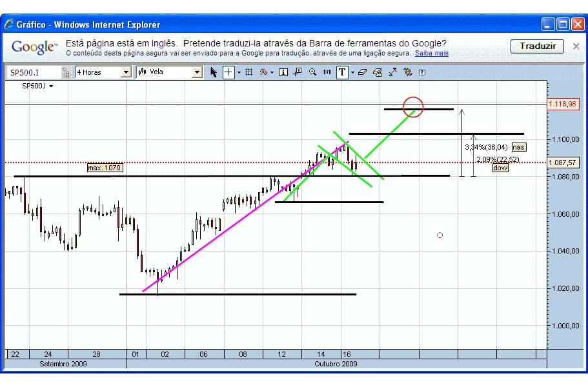Click the date label 16

tap(347, 354)
